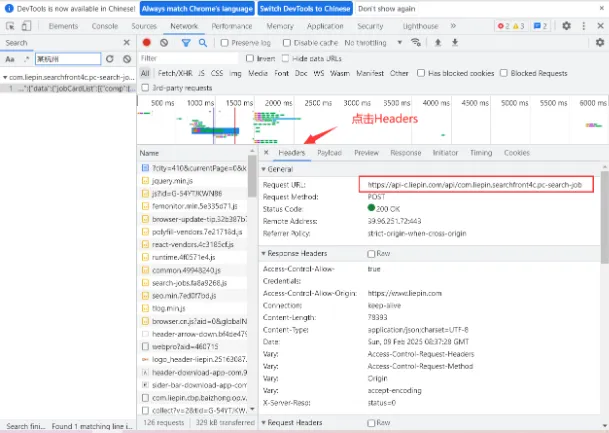Check the 3rd-party requests box
The image size is (609, 433).
coord(145,88)
